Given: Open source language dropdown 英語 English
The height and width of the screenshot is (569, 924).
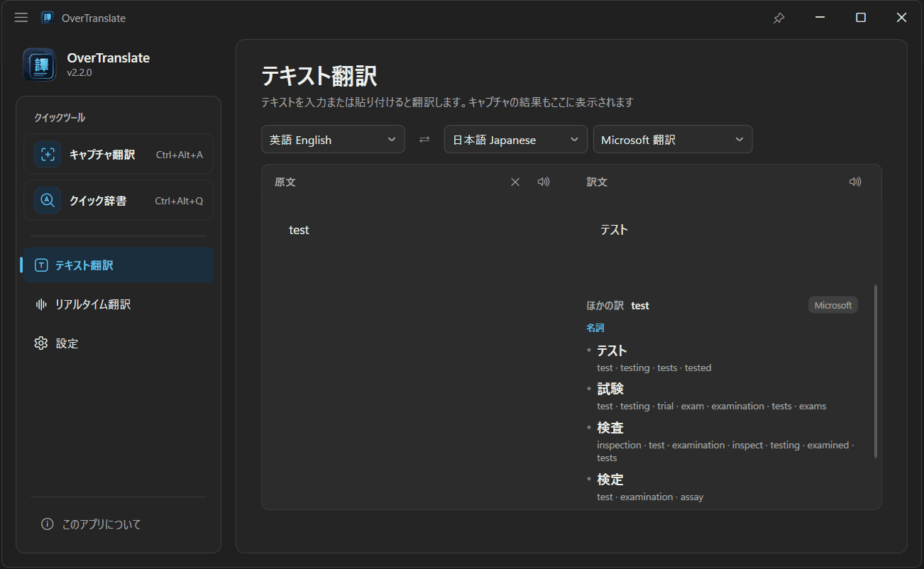Looking at the screenshot, I should click(x=333, y=139).
